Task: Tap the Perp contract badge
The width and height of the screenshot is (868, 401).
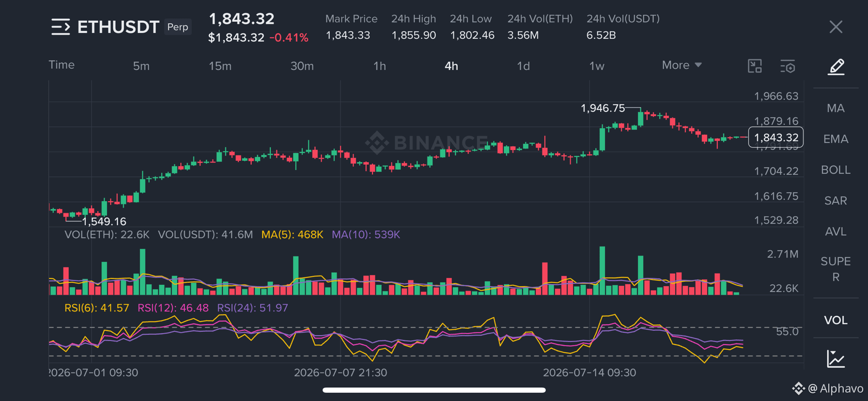Action: coord(178,27)
